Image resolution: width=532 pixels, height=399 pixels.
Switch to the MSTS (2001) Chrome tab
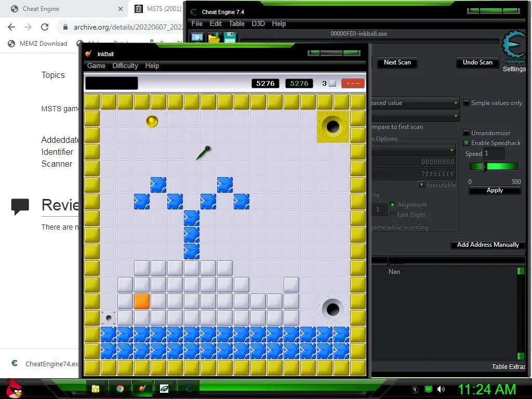coord(158,9)
